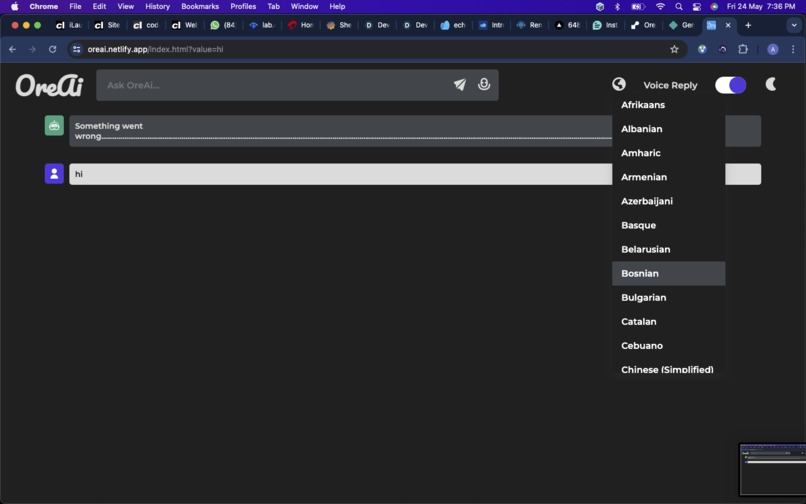Click the shield extension icon in toolbar
This screenshot has height=504, width=806.
pyautogui.click(x=702, y=49)
